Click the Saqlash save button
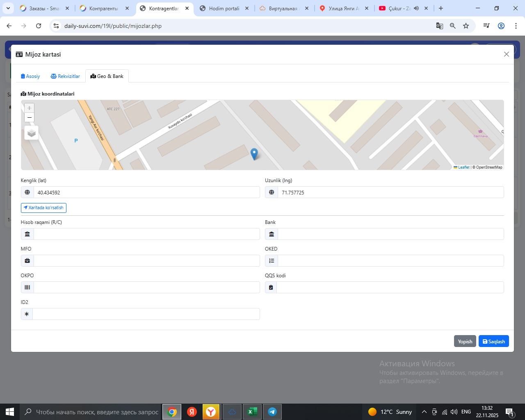The height and width of the screenshot is (420, 525). [493, 341]
